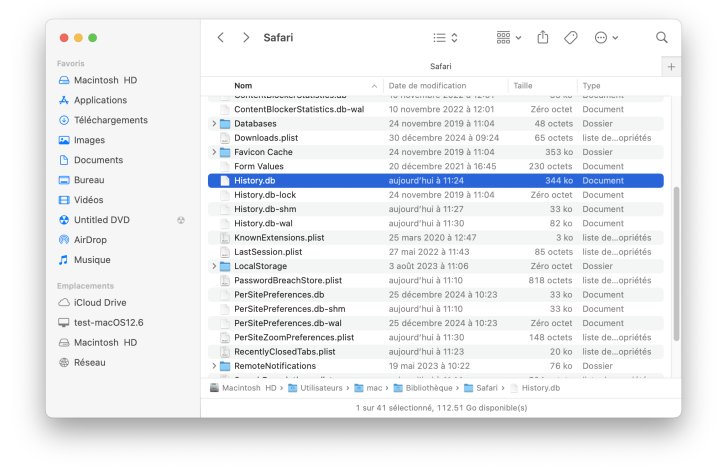Select the Form Values file
The image size is (720, 474).
(436, 166)
